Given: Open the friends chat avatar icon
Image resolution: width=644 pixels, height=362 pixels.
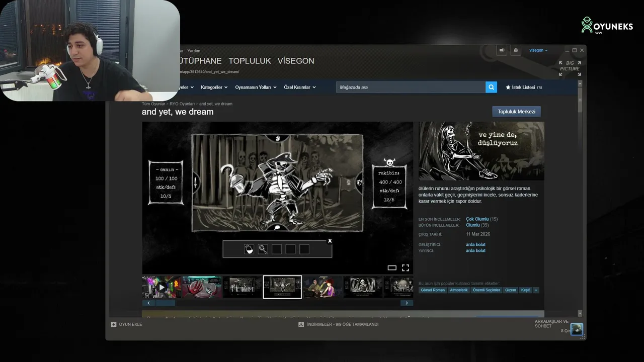Looking at the screenshot, I should [577, 329].
